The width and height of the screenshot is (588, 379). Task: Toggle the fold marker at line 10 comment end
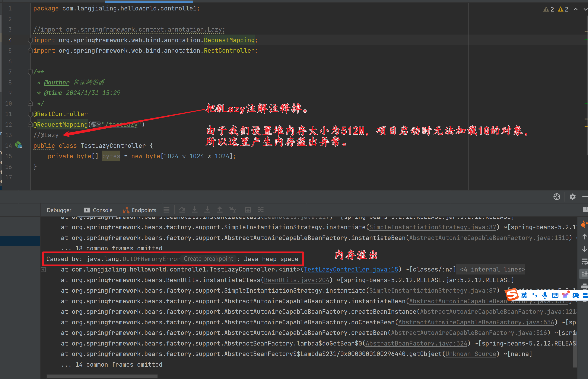coord(30,103)
